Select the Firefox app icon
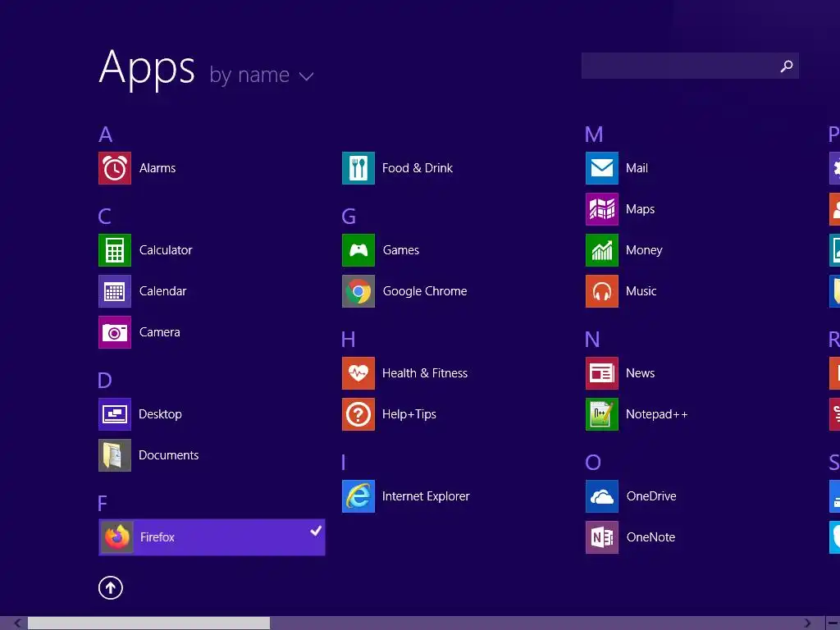840x630 pixels. [x=116, y=537]
